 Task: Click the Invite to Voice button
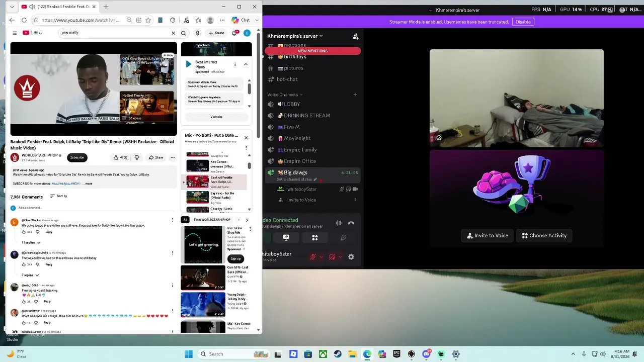pos(488,235)
